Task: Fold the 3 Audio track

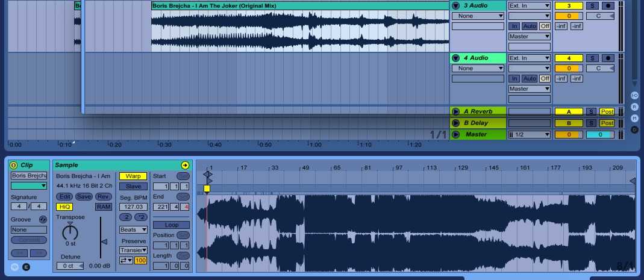Action: pos(455,6)
